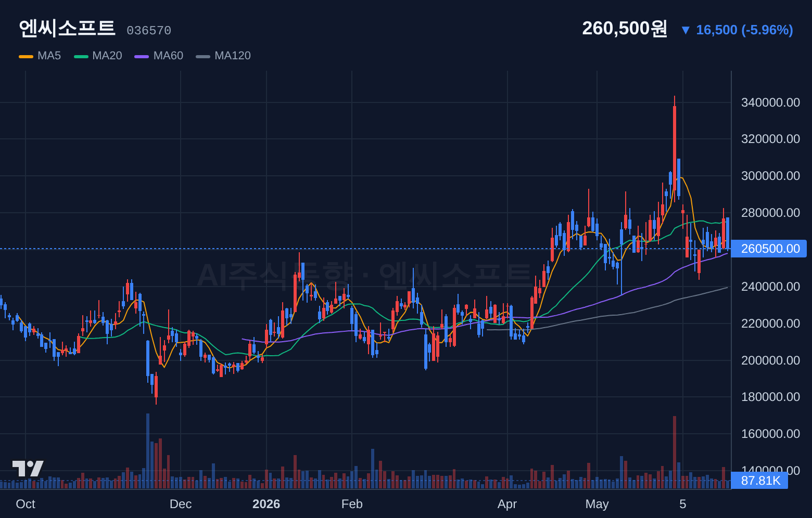The height and width of the screenshot is (518, 812).
Task: Click the 87.81K volume axis tag
Action: (759, 481)
